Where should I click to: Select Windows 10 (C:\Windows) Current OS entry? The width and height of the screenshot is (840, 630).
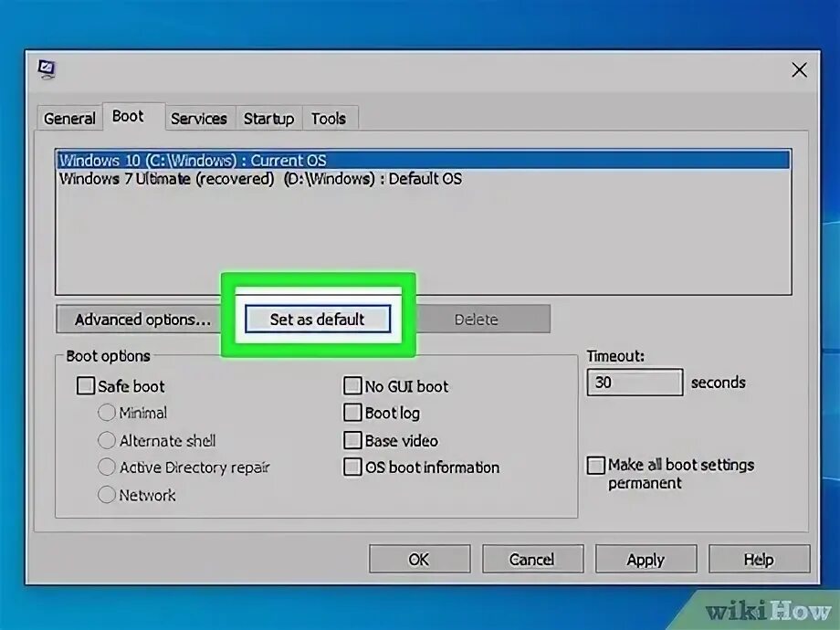pos(424,160)
